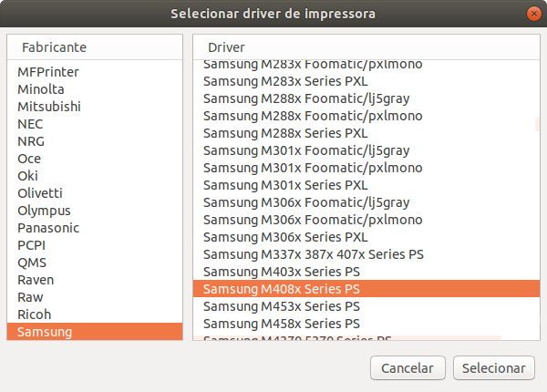Viewport: 547px width, 392px height.
Task: Pick Oki in the manufacturer list
Action: [28, 176]
